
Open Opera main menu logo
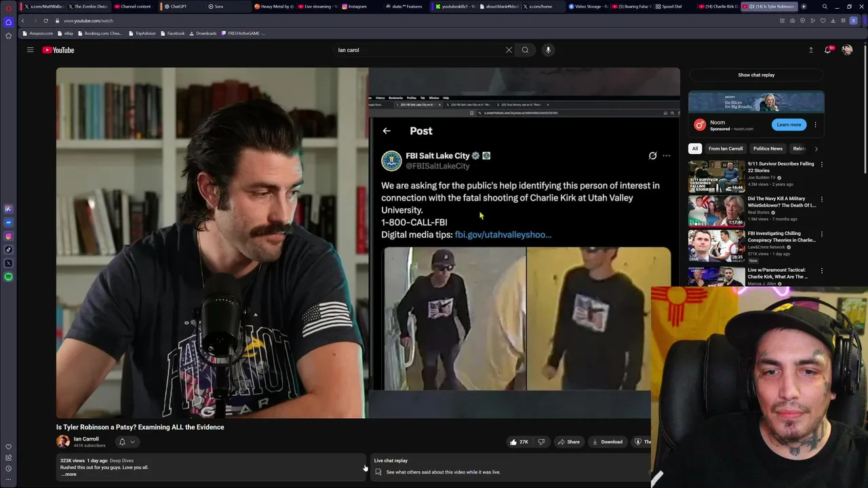point(8,9)
